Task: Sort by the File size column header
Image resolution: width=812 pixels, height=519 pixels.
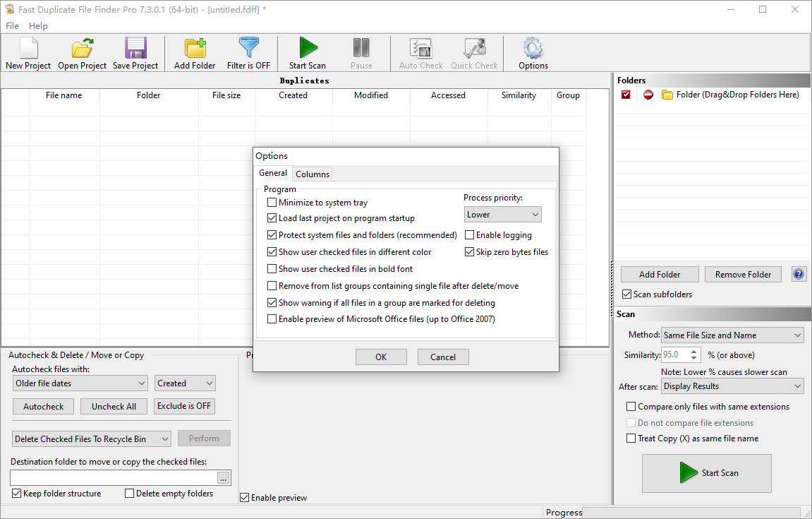Action: (x=226, y=95)
